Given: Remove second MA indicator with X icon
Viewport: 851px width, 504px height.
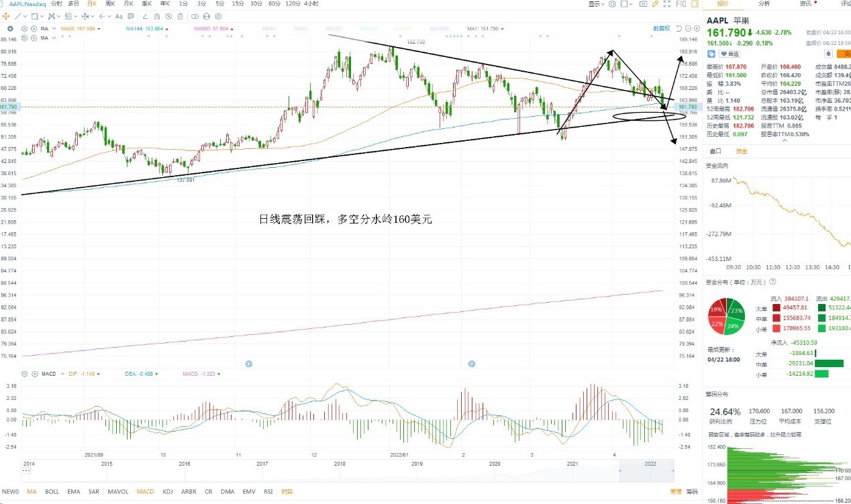Looking at the screenshot, I should pyautogui.click(x=34, y=38).
